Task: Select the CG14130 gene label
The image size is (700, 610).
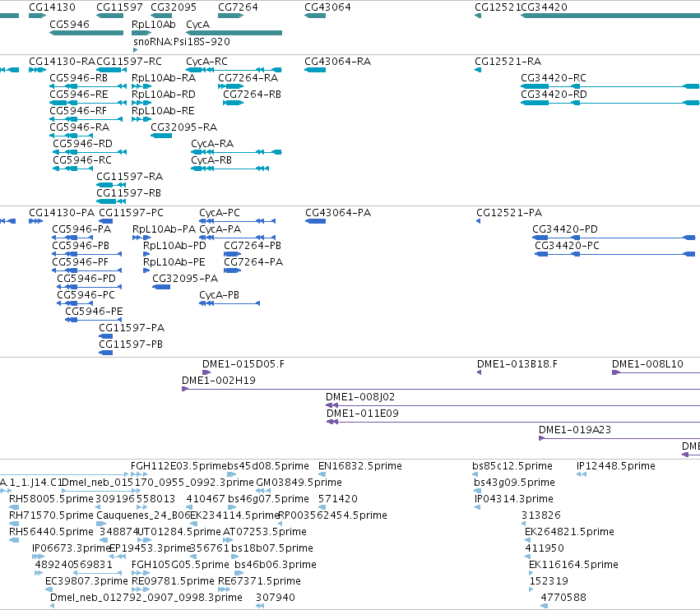Action: click(52, 7)
